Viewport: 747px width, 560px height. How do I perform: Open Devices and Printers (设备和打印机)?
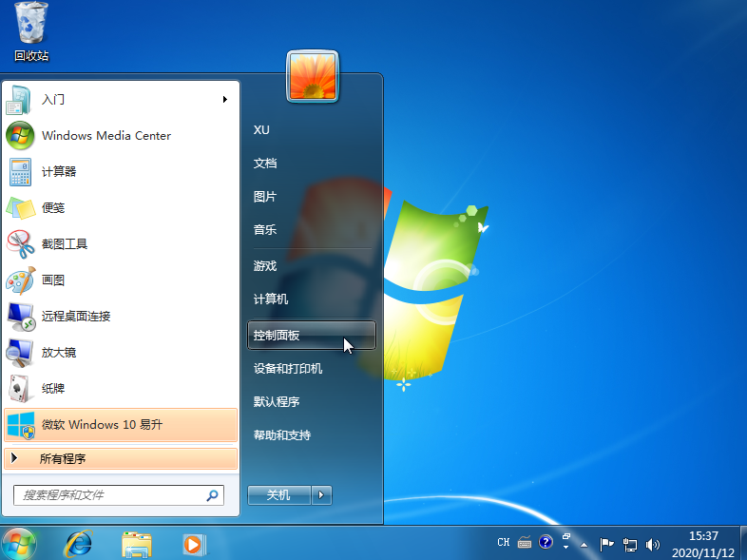pos(312,368)
